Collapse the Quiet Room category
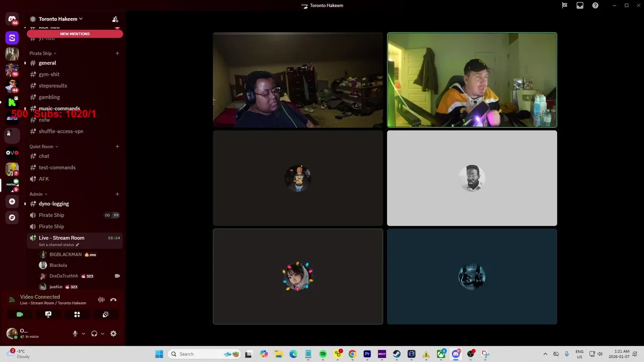Image resolution: width=644 pixels, height=362 pixels. 44,146
